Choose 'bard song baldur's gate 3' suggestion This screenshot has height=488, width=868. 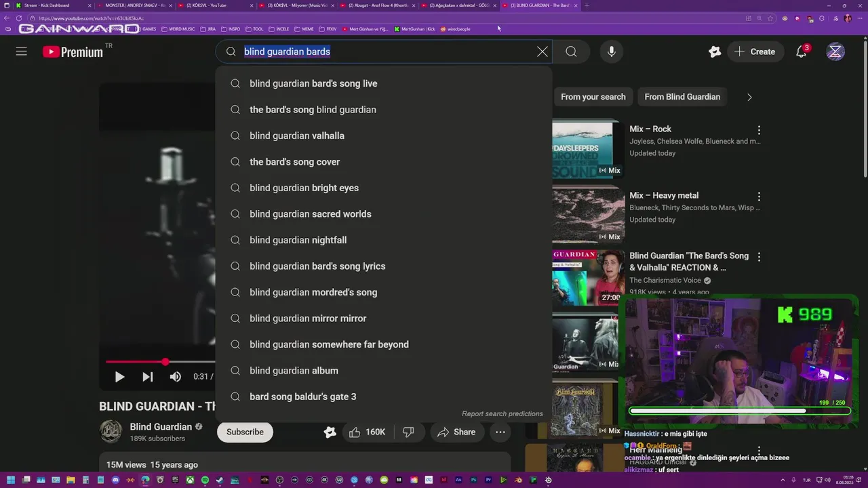(x=384, y=396)
